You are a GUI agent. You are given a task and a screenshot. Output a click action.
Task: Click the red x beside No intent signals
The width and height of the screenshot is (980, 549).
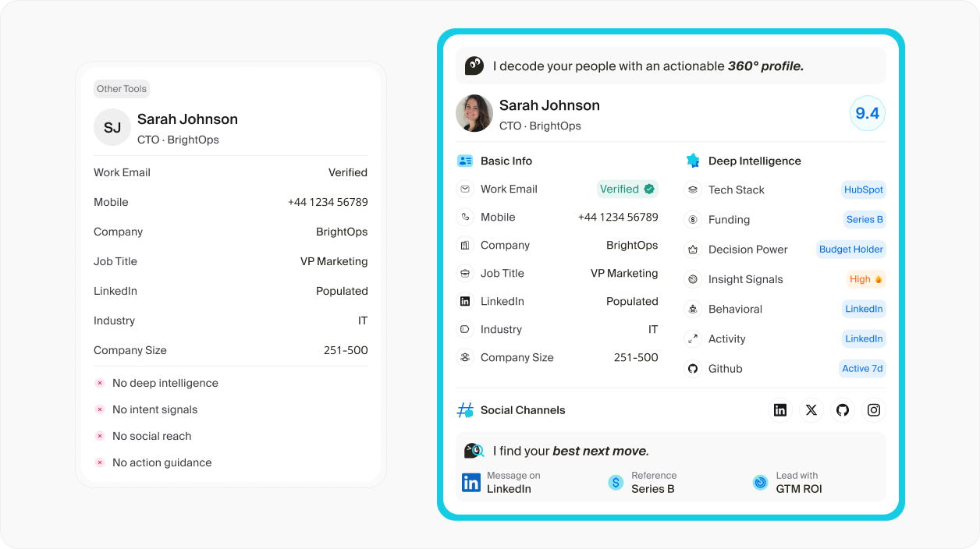(100, 409)
